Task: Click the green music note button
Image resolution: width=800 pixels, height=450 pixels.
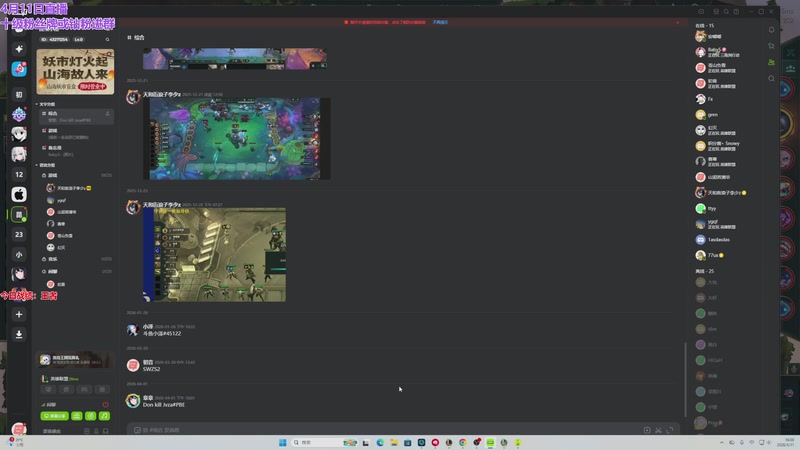Action: [x=105, y=416]
